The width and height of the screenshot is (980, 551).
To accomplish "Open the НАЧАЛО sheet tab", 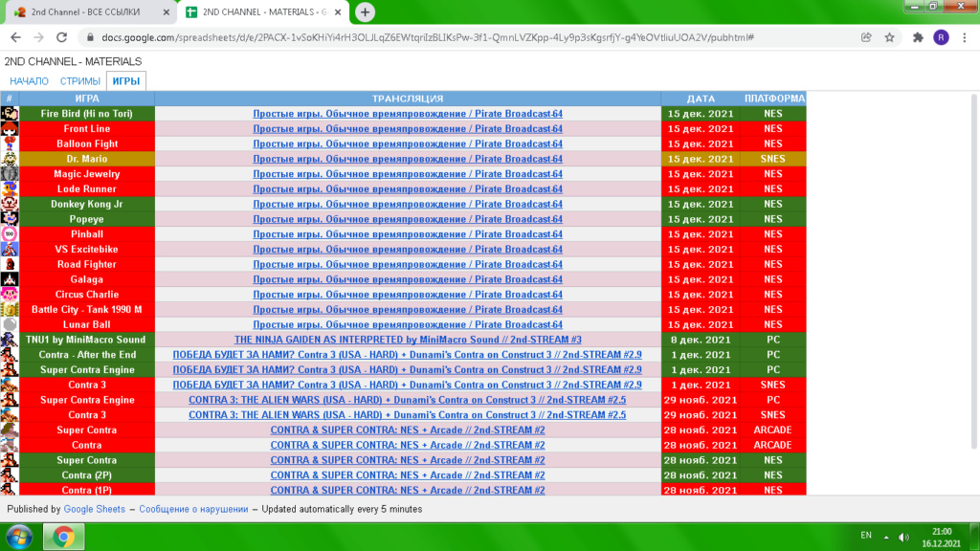I will [x=29, y=81].
